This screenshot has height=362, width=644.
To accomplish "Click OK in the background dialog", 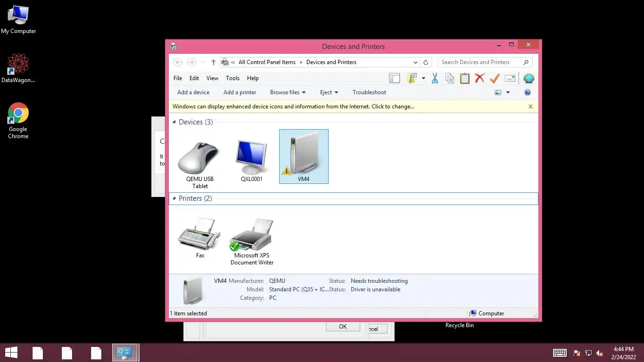I will click(x=343, y=326).
